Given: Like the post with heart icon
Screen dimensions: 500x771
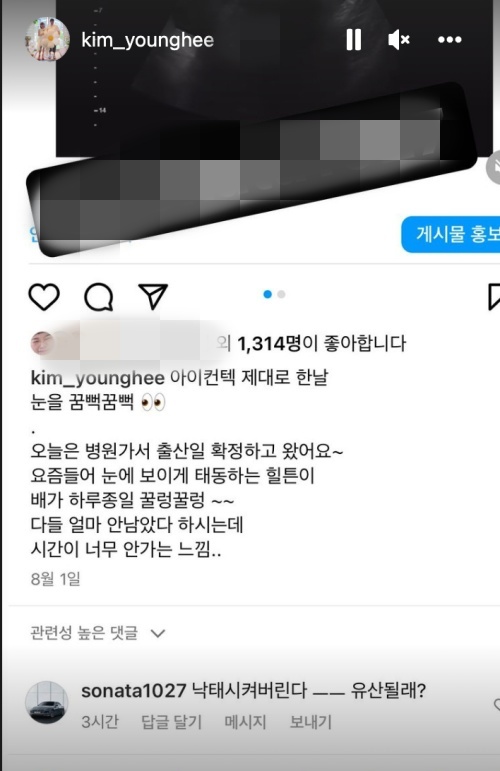Looking at the screenshot, I should tap(44, 297).
